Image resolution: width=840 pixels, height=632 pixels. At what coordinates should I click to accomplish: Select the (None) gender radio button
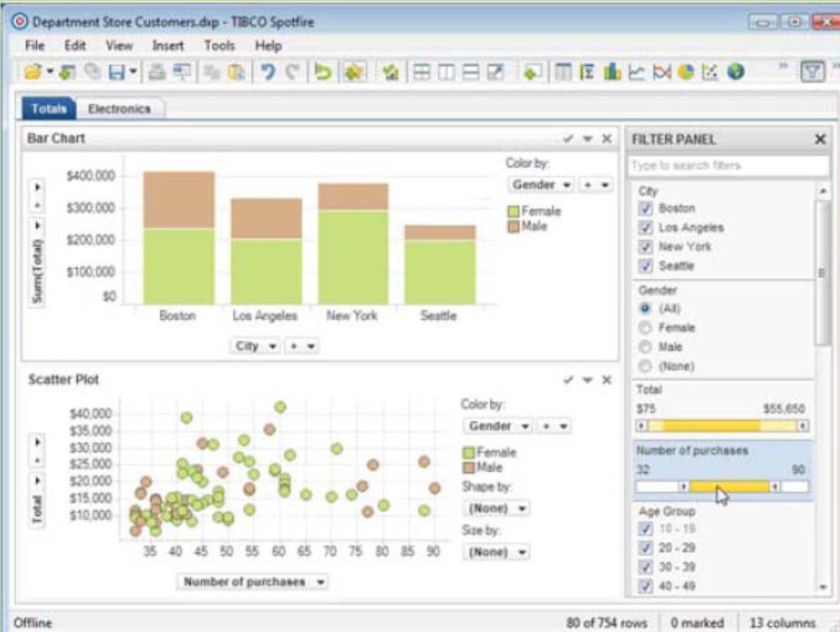[x=645, y=366]
